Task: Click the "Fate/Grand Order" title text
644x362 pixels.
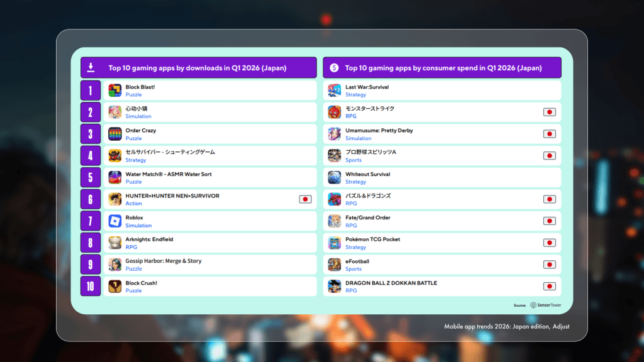Action: point(368,217)
